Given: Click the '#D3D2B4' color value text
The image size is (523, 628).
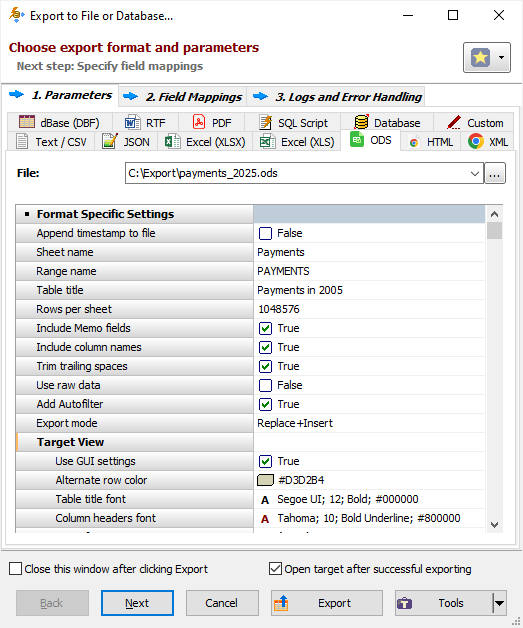Looking at the screenshot, I should tap(301, 480).
